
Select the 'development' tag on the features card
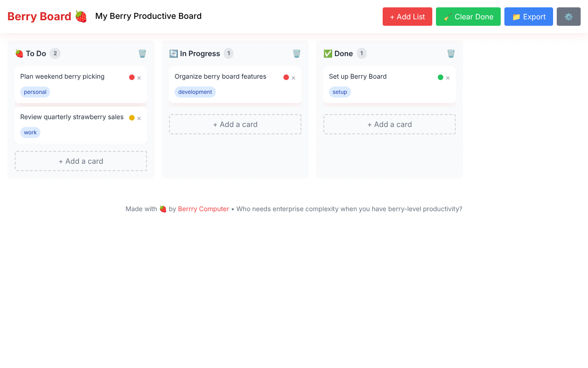tap(195, 92)
